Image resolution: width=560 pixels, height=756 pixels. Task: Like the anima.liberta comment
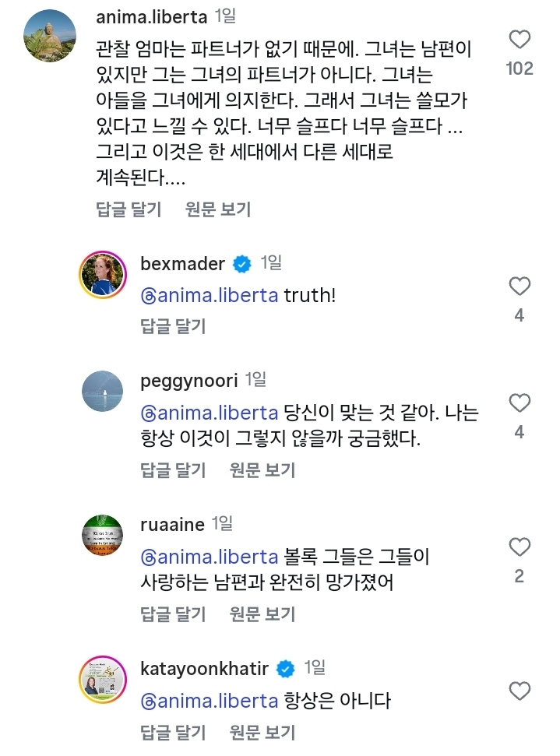[x=519, y=40]
